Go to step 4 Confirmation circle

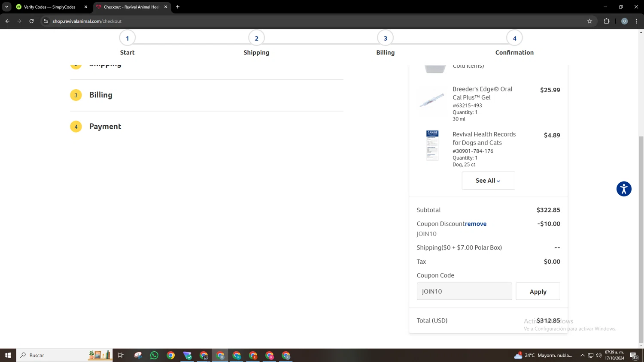[x=514, y=38]
